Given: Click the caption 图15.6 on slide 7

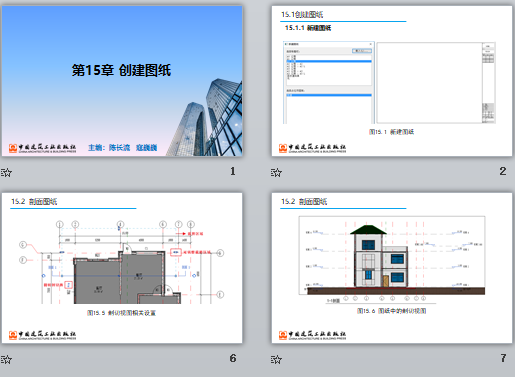Looking at the screenshot, I should (391, 311).
